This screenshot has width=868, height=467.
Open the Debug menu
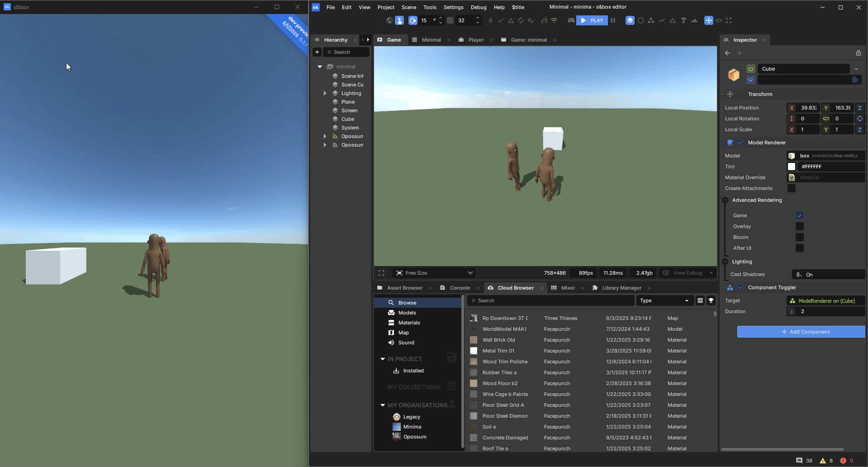[x=479, y=7]
